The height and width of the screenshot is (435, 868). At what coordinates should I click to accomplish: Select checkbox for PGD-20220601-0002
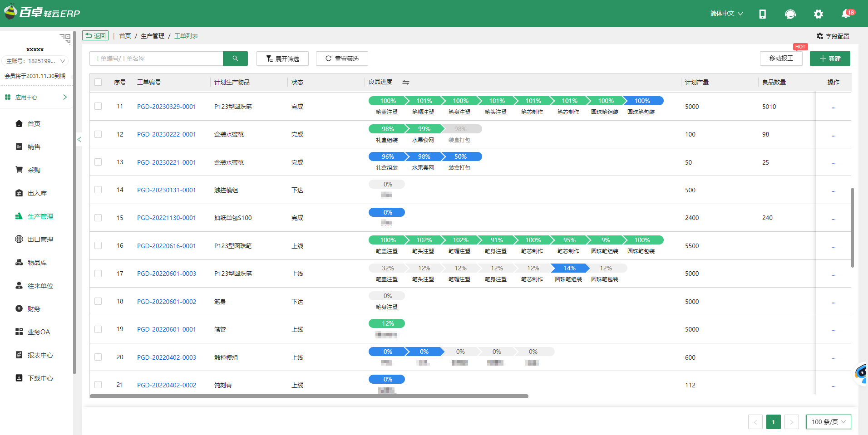(98, 301)
